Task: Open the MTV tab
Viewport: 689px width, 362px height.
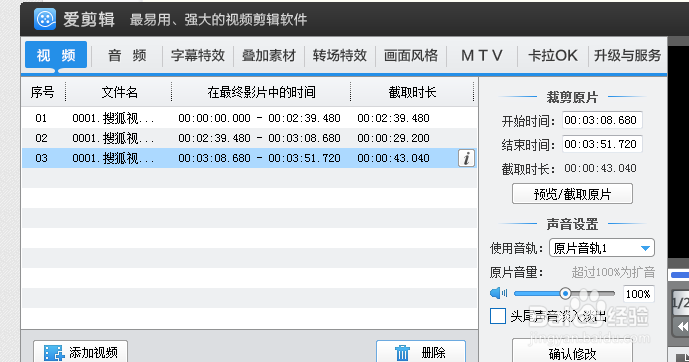Action: (x=482, y=56)
